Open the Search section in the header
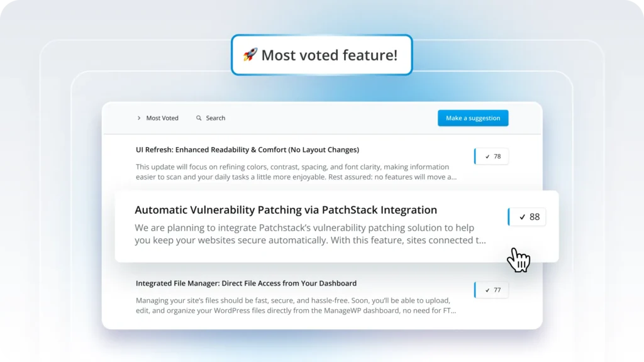 point(211,118)
